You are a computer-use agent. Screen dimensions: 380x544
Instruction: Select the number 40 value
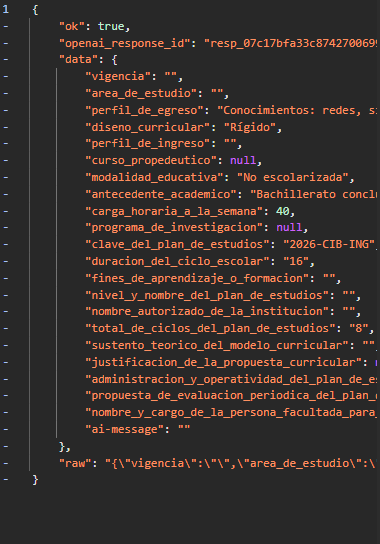tap(282, 211)
